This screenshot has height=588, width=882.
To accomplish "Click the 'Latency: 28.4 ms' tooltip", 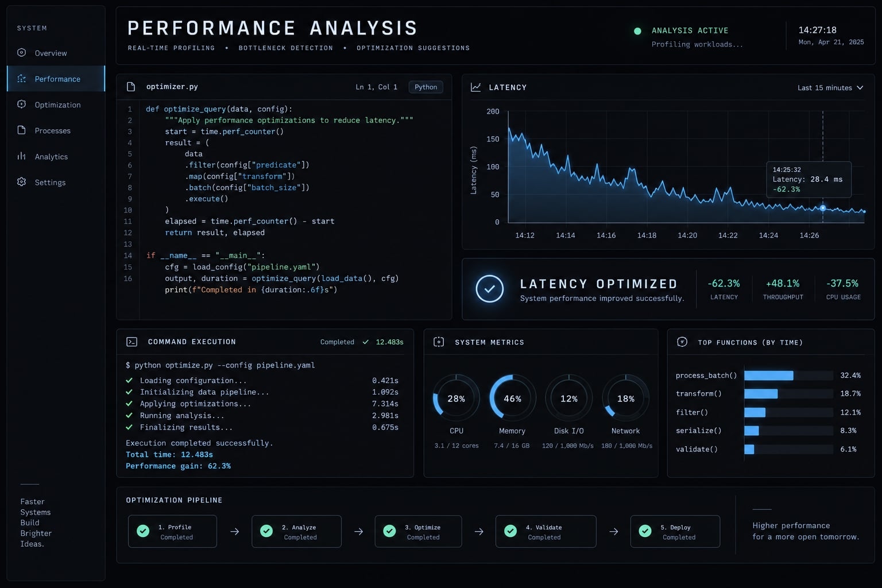I will tap(807, 179).
